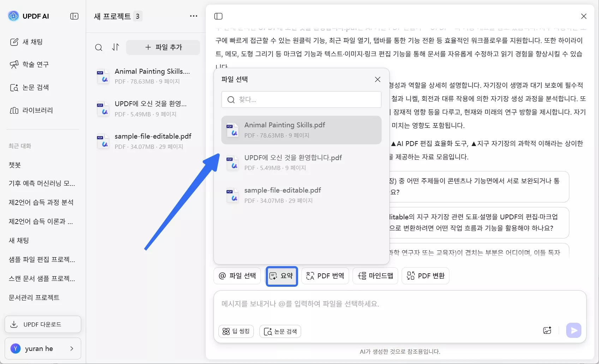The width and height of the screenshot is (599, 364).
Task: Toggle the conversation panel view icon
Action: point(218,16)
